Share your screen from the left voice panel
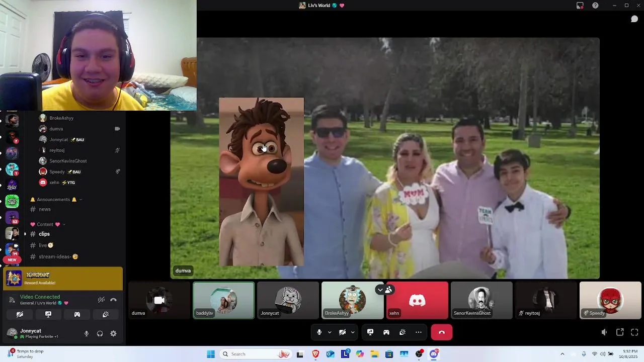The height and width of the screenshot is (362, 644). click(x=48, y=314)
